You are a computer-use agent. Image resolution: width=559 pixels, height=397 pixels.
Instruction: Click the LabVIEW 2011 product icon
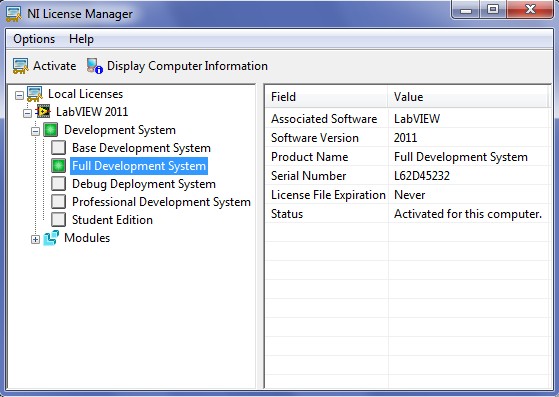[x=43, y=112]
